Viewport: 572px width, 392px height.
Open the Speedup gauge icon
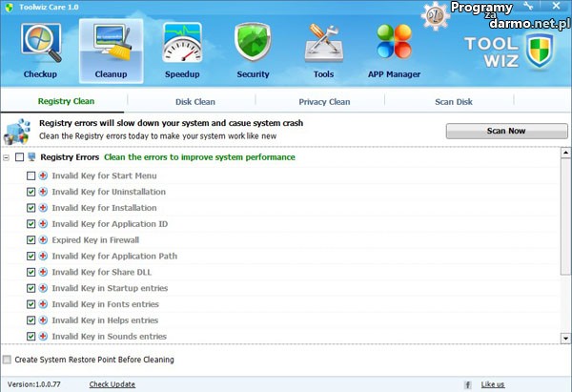pyautogui.click(x=182, y=45)
